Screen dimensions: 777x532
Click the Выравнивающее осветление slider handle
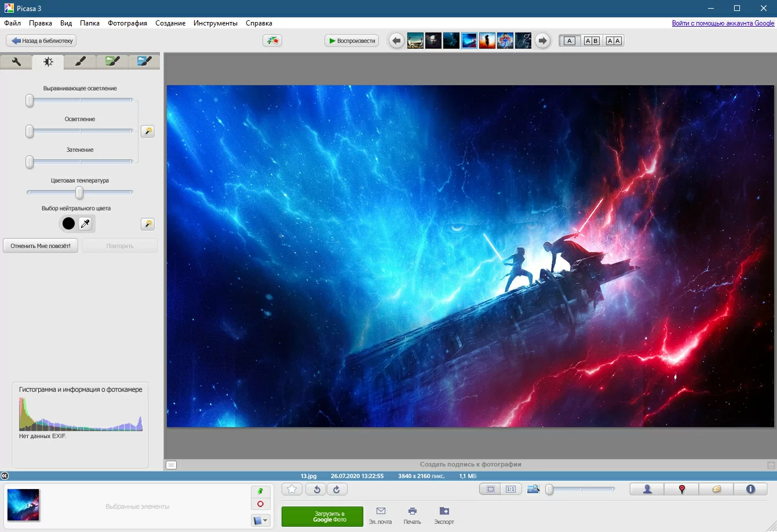(30, 101)
